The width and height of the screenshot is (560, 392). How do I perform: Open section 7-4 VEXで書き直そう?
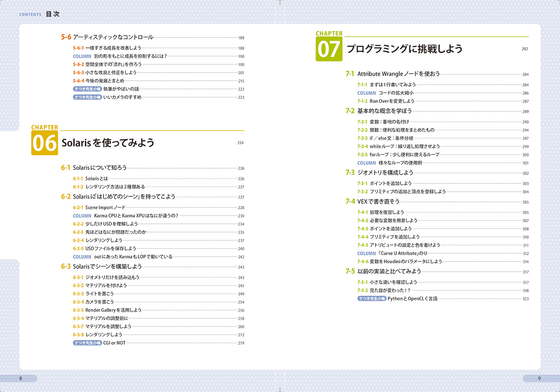378,201
